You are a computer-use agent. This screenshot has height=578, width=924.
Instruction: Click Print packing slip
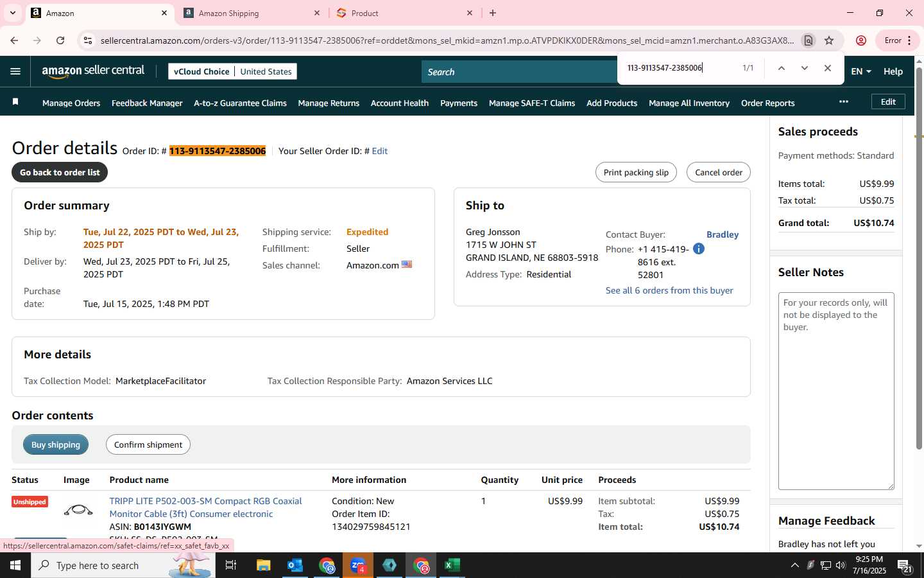(x=636, y=172)
